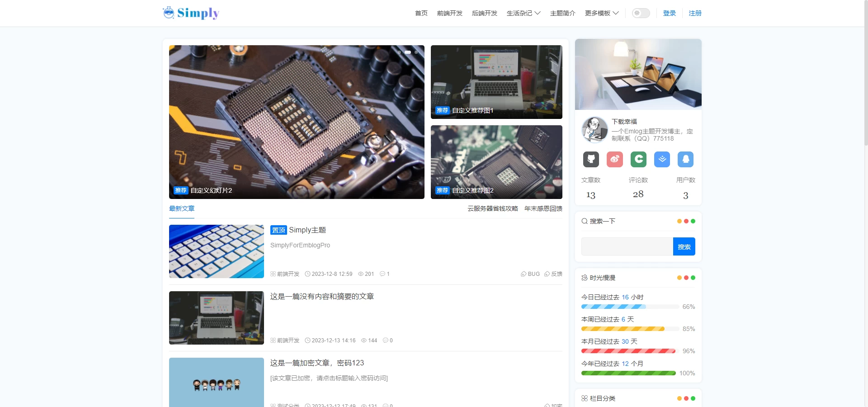Click the 时光慢漫 widget header icon
The height and width of the screenshot is (407, 868).
[x=585, y=278]
